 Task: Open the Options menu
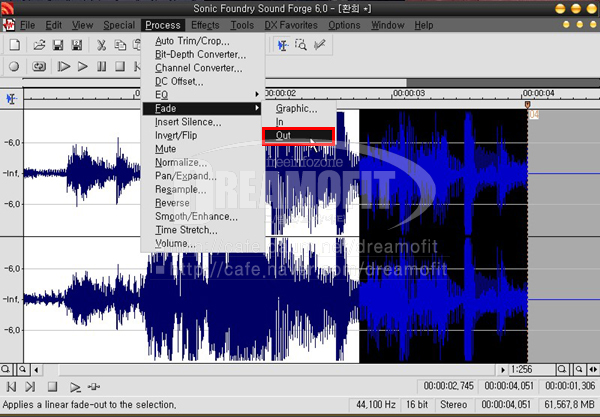point(344,25)
